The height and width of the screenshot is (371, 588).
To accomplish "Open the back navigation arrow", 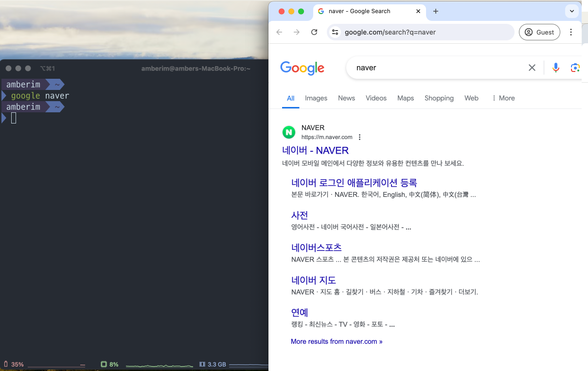I will coord(279,32).
